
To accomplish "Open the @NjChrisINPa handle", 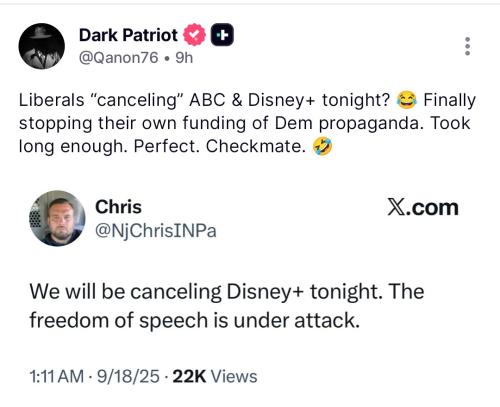I will coord(156,231).
